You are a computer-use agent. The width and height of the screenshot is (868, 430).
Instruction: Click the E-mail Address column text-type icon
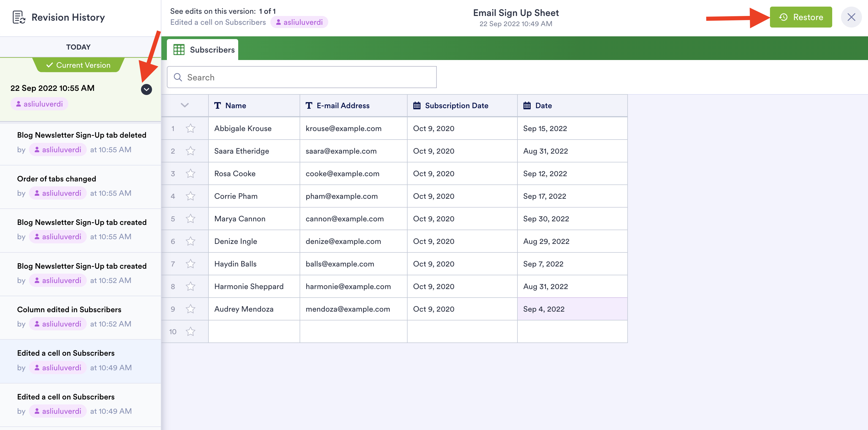pos(309,106)
